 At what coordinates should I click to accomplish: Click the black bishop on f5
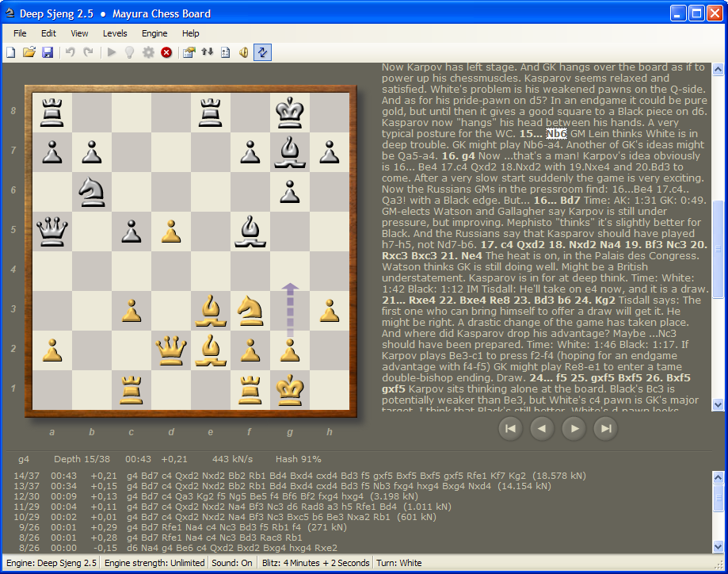pyautogui.click(x=250, y=231)
